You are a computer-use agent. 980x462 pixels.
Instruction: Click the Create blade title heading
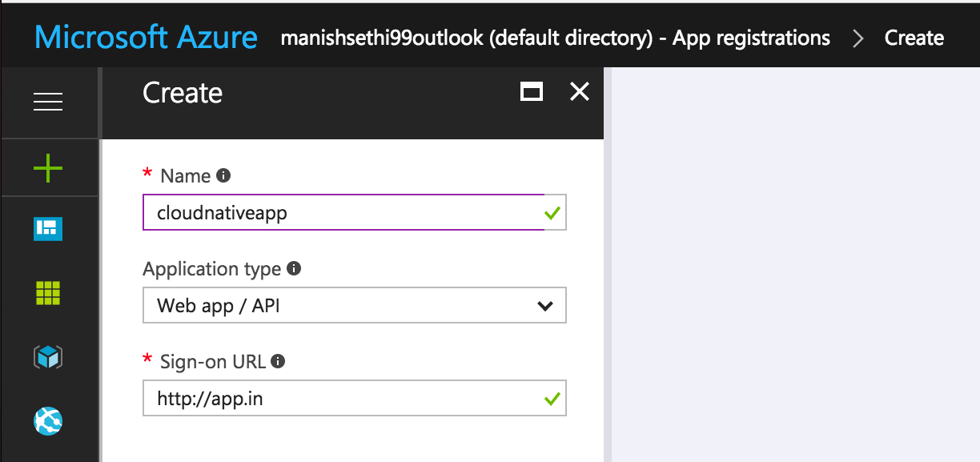[x=183, y=93]
